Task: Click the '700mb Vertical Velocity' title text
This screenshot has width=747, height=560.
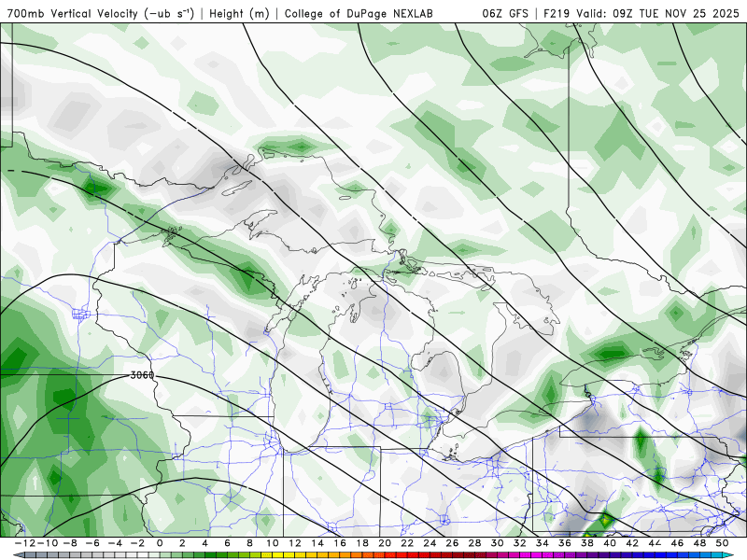Action: tap(73, 13)
